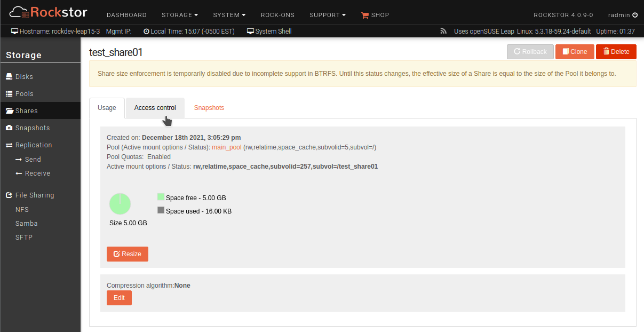Open Shares in the Storage sidebar
This screenshot has width=644, height=332.
pos(40,111)
